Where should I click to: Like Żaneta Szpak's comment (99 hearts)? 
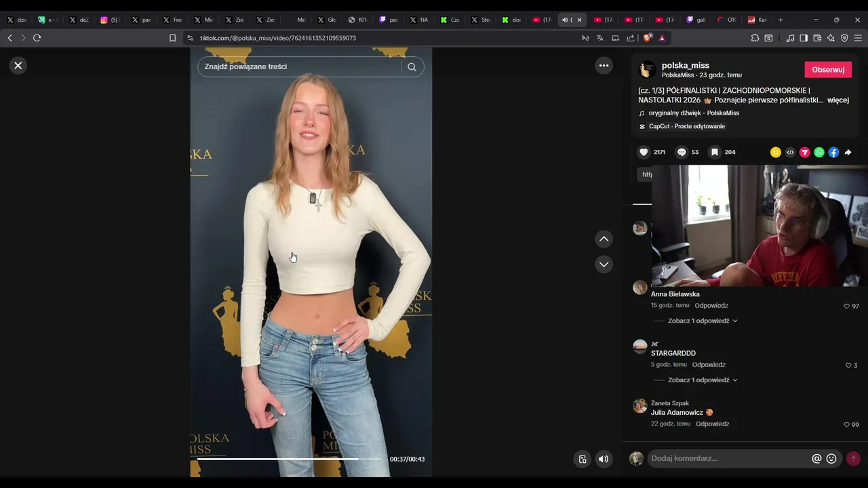coord(846,425)
